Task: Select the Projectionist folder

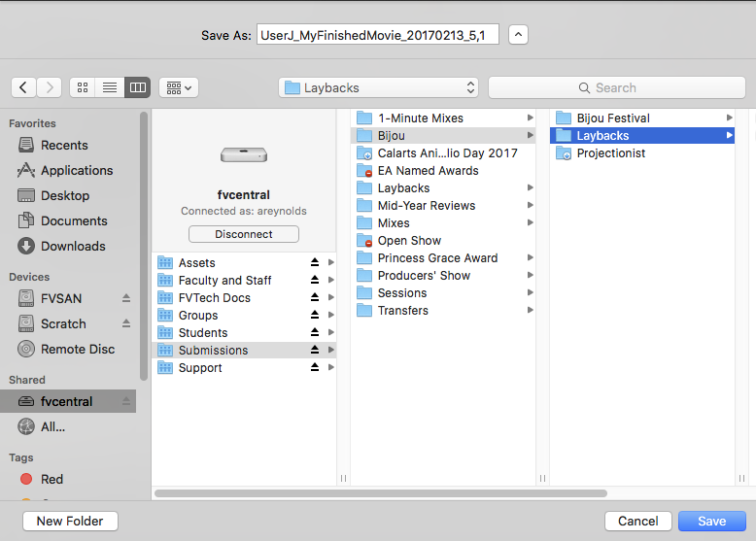Action: click(642, 153)
